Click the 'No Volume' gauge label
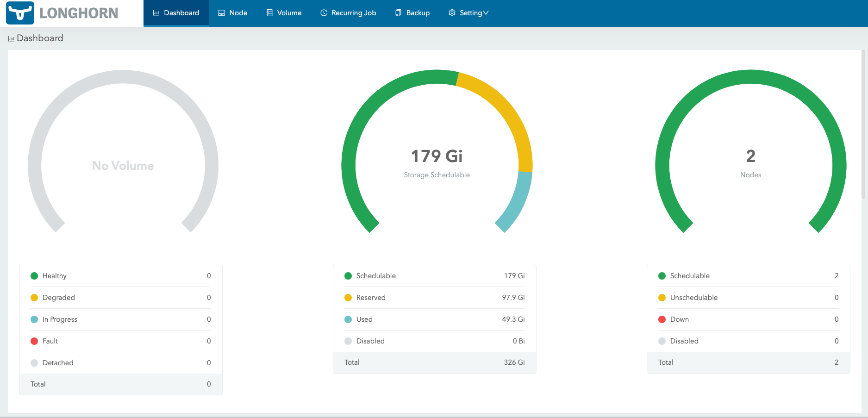 (123, 166)
